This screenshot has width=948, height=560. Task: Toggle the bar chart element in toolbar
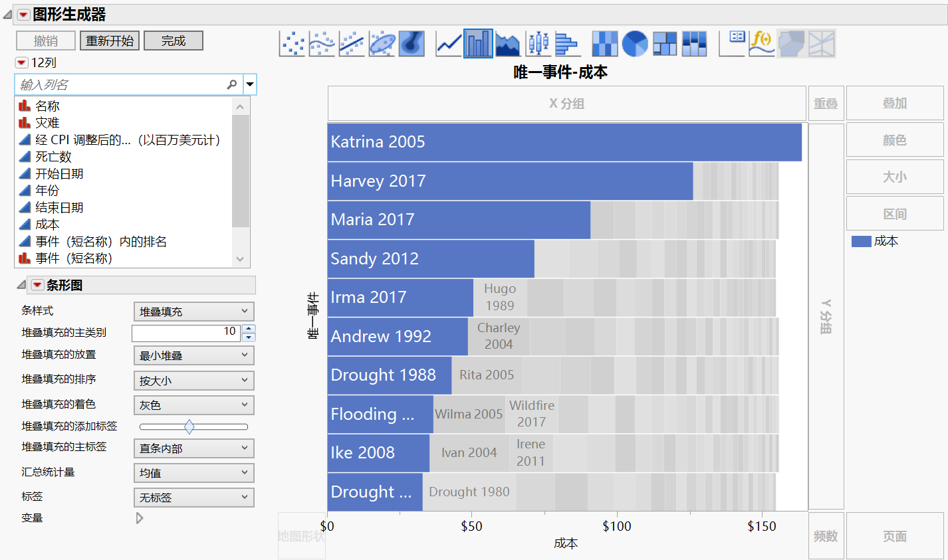coord(477,43)
